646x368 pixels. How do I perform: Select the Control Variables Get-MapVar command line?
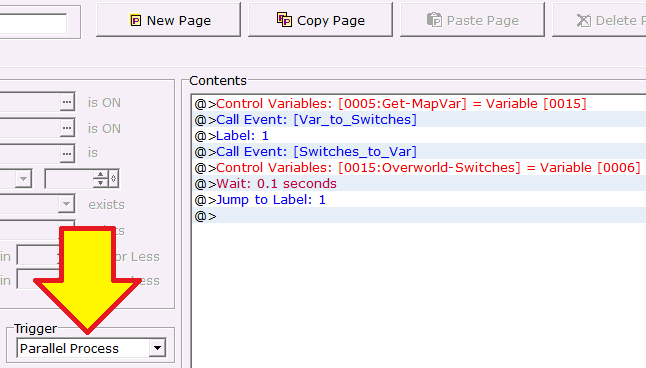(419, 103)
